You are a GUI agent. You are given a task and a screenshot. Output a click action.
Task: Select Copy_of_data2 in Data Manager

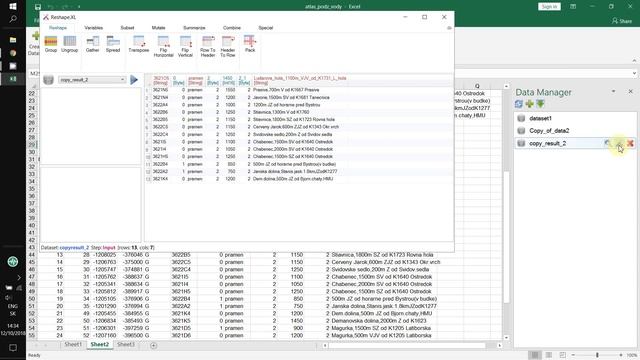coord(576,131)
